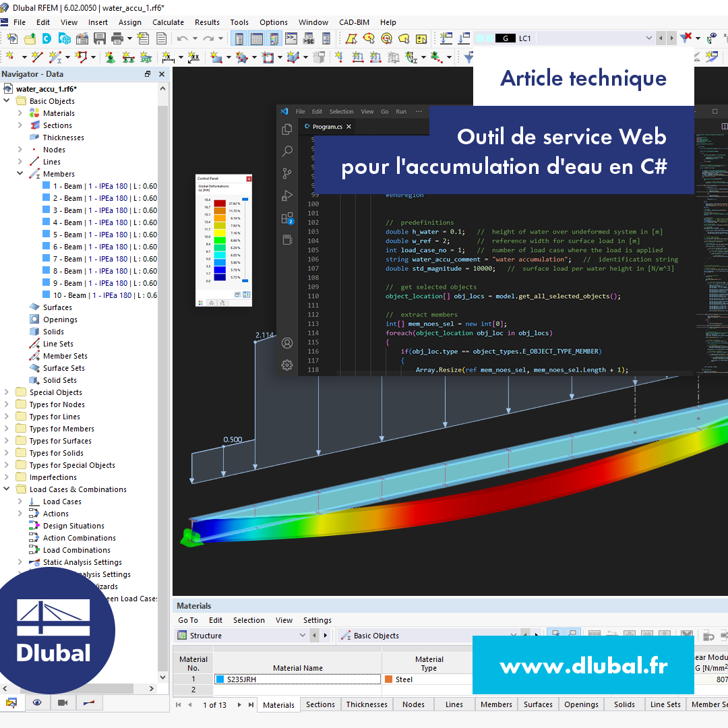The width and height of the screenshot is (728, 728).
Task: Close the Program.cs editor tab
Action: 348,126
